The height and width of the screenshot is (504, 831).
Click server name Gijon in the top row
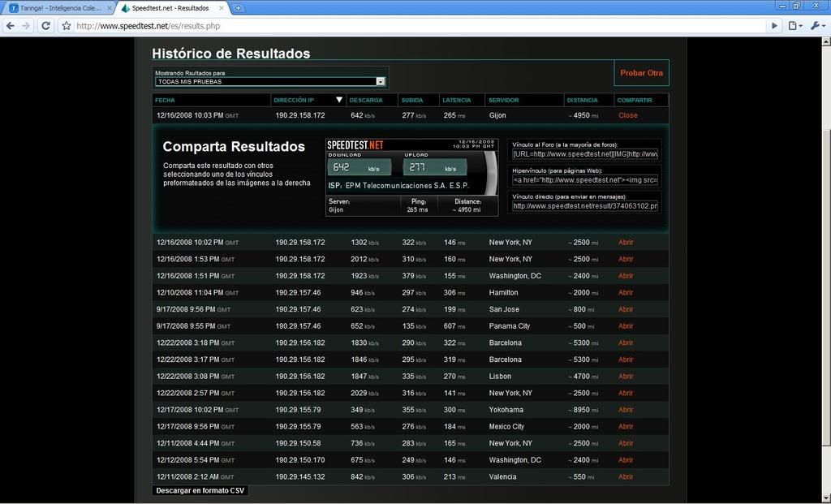pos(497,115)
